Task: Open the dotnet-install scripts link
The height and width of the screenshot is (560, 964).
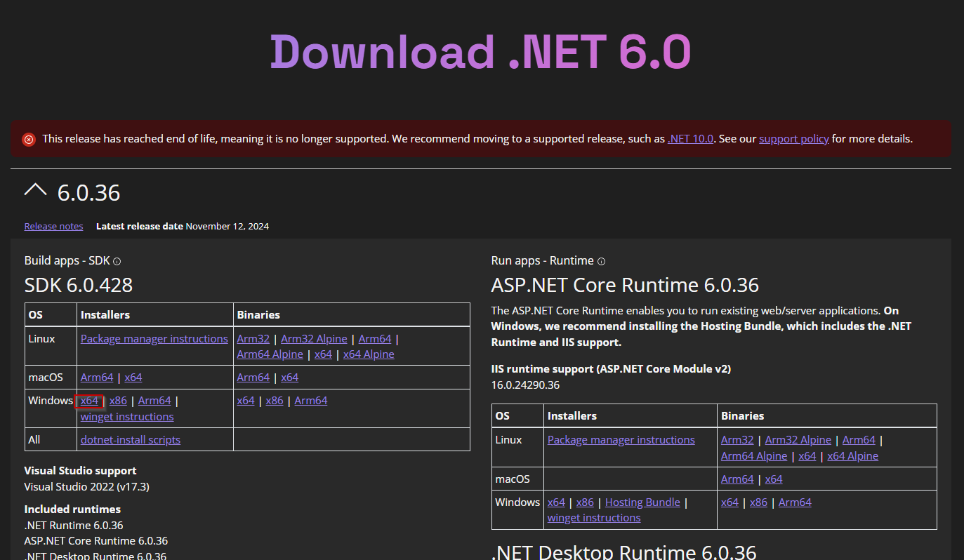Action: [x=131, y=440]
